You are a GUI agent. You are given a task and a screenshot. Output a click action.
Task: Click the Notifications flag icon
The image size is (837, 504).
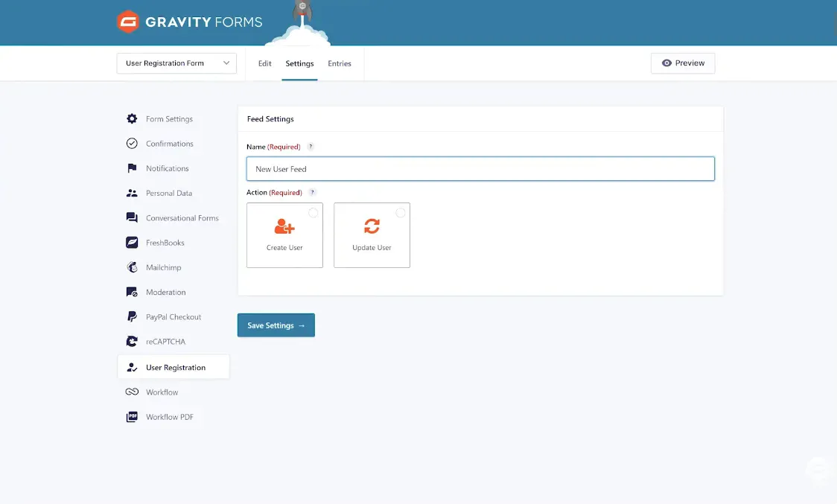pyautogui.click(x=132, y=168)
